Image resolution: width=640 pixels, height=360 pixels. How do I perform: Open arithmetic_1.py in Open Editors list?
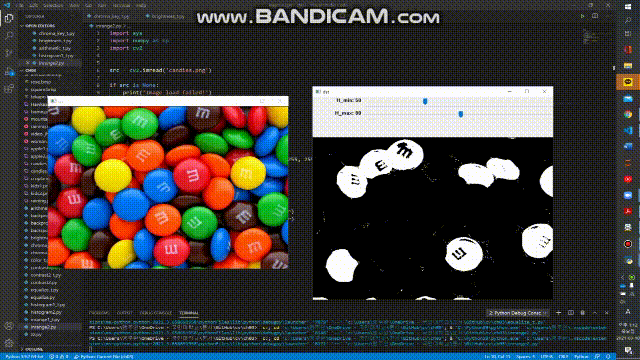[55, 48]
